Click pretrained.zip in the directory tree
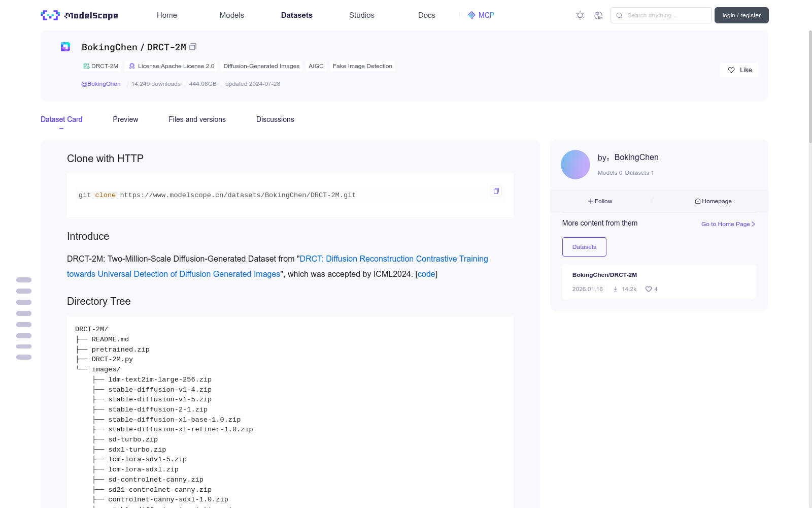This screenshot has width=812, height=508. coord(121,350)
